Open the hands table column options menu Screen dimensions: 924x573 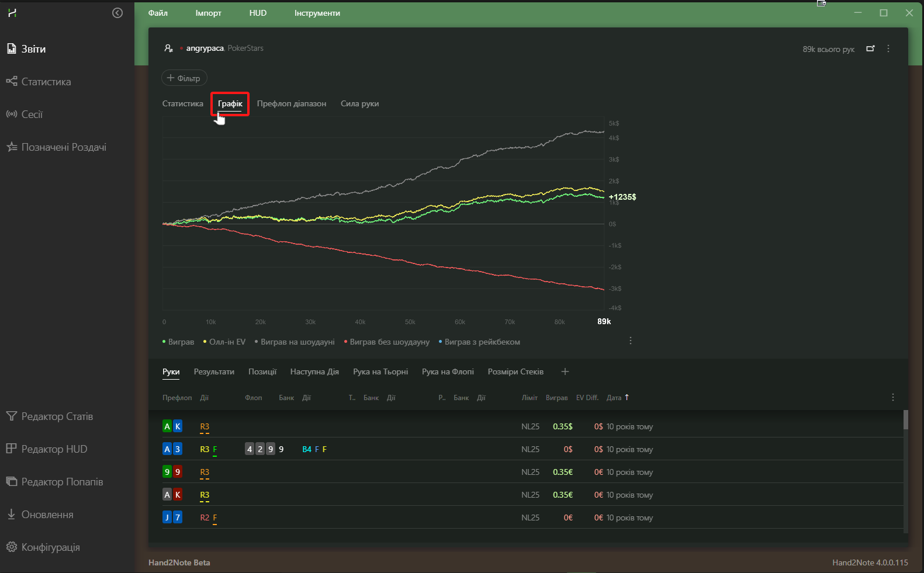892,397
